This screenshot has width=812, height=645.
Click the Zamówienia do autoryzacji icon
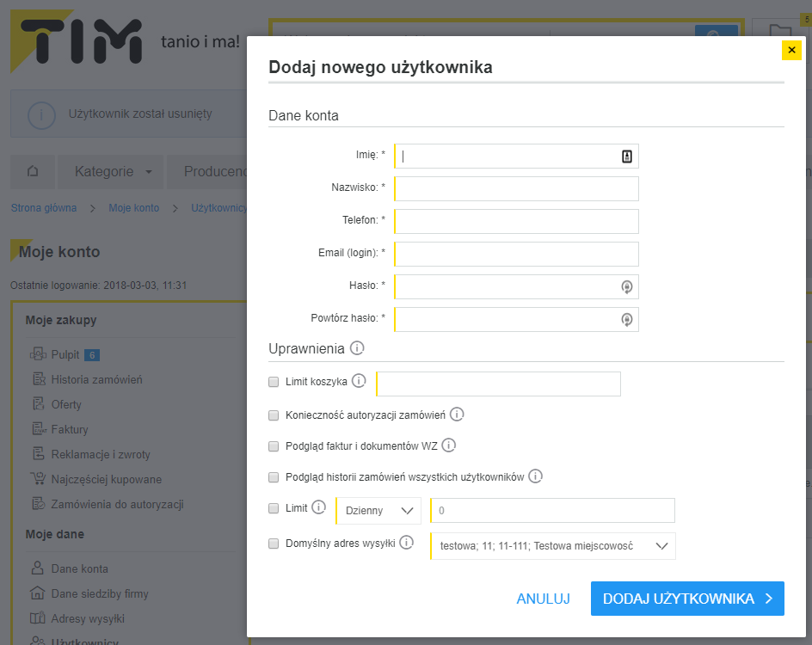coord(39,504)
